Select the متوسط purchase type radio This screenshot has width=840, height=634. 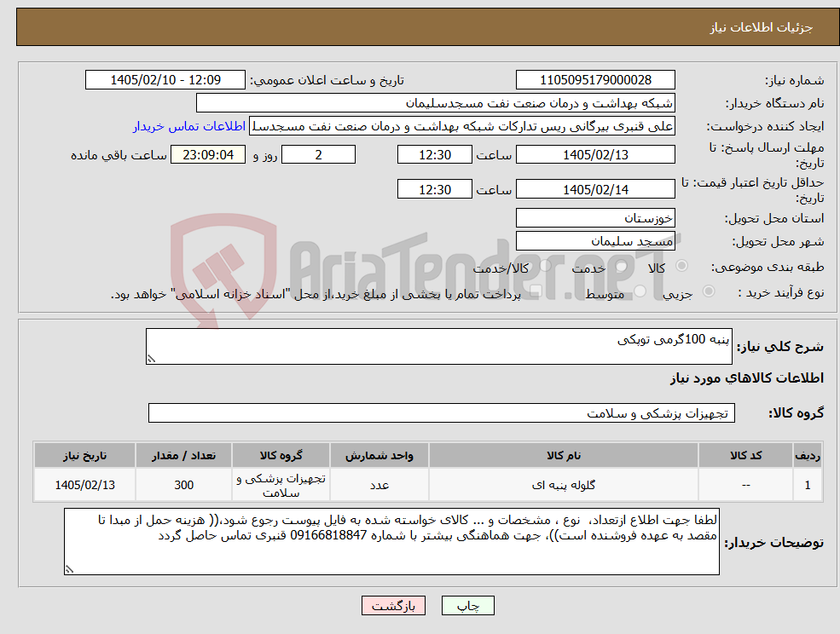[640, 291]
